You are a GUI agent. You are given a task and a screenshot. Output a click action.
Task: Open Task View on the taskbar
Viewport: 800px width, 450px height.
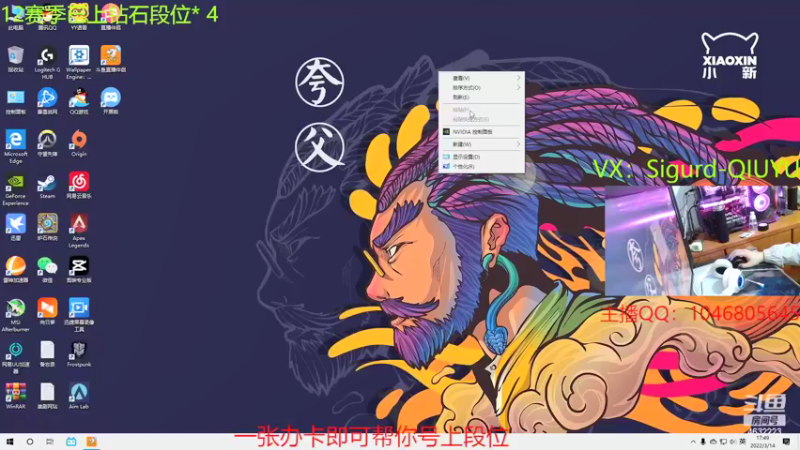49,441
